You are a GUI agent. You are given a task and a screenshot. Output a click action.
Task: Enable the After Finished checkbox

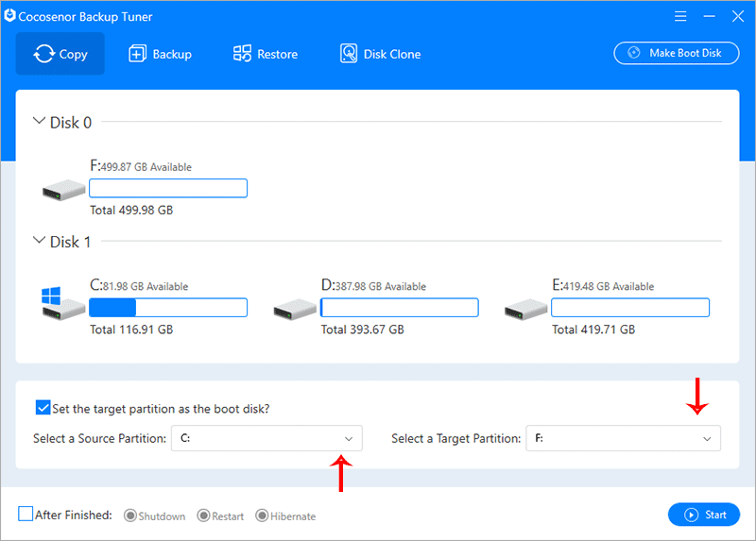click(26, 515)
